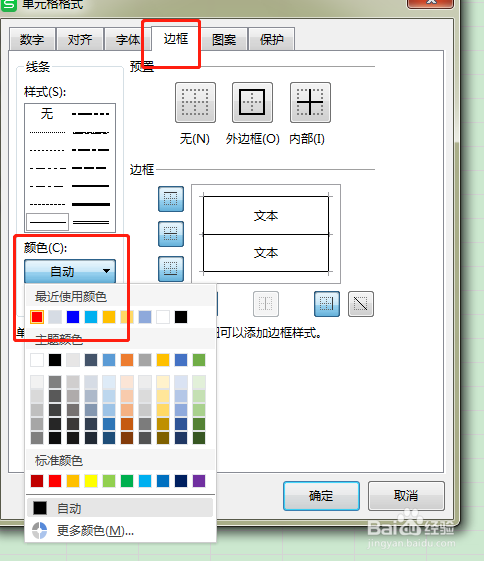Toggle the top border button

coord(171,199)
